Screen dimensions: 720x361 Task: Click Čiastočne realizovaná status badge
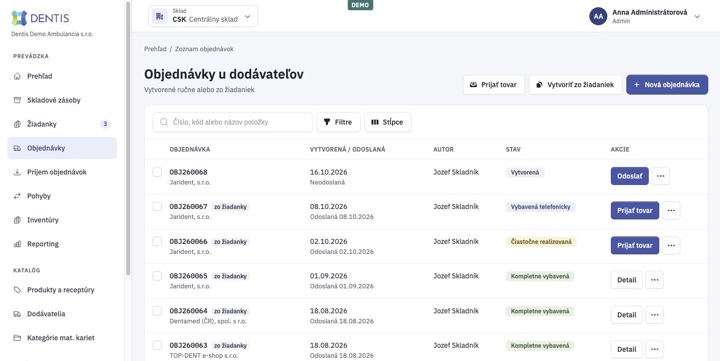point(541,242)
